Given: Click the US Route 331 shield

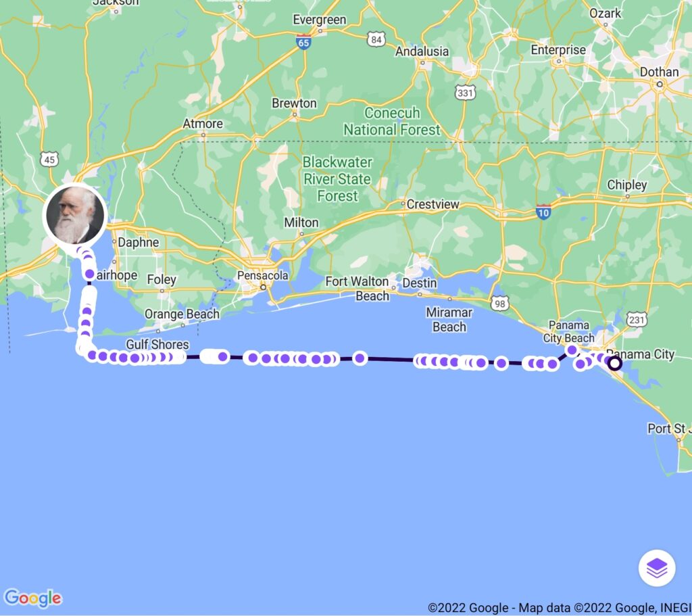Looking at the screenshot, I should tap(465, 93).
